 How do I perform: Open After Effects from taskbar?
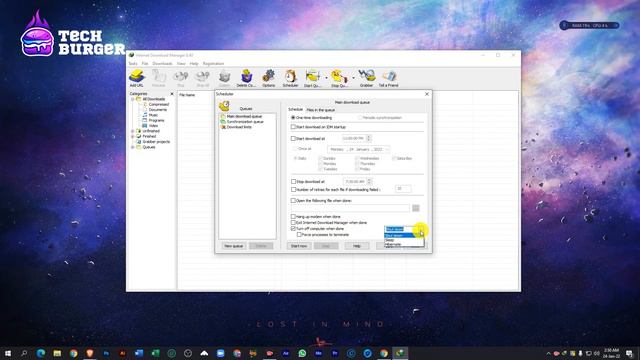[x=286, y=353]
